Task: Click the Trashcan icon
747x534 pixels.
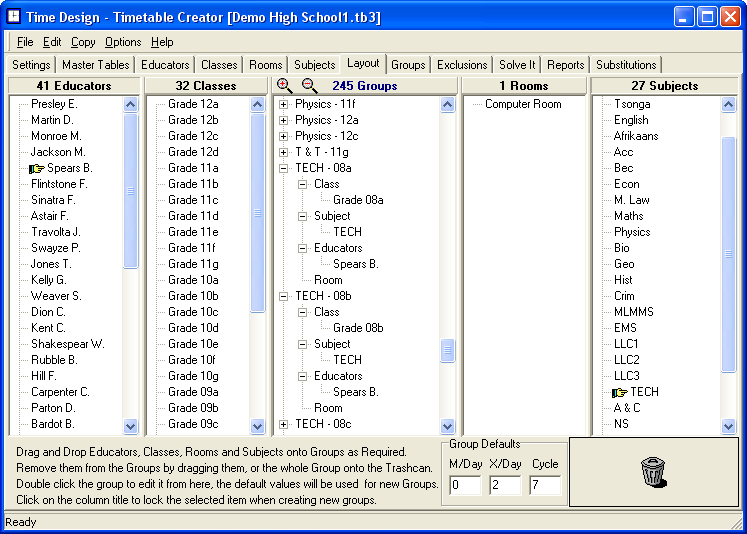Action: [x=653, y=470]
